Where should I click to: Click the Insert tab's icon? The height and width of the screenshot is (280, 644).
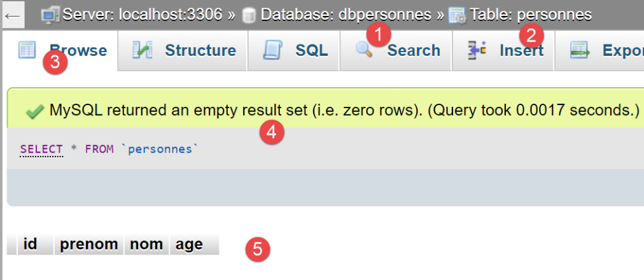[x=477, y=50]
